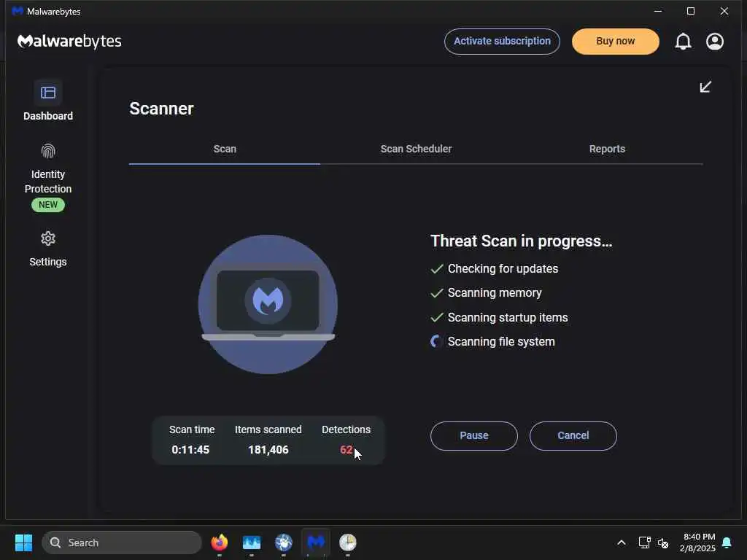The image size is (747, 560).
Task: Click the NEW badge under Identity Protection
Action: click(x=48, y=205)
